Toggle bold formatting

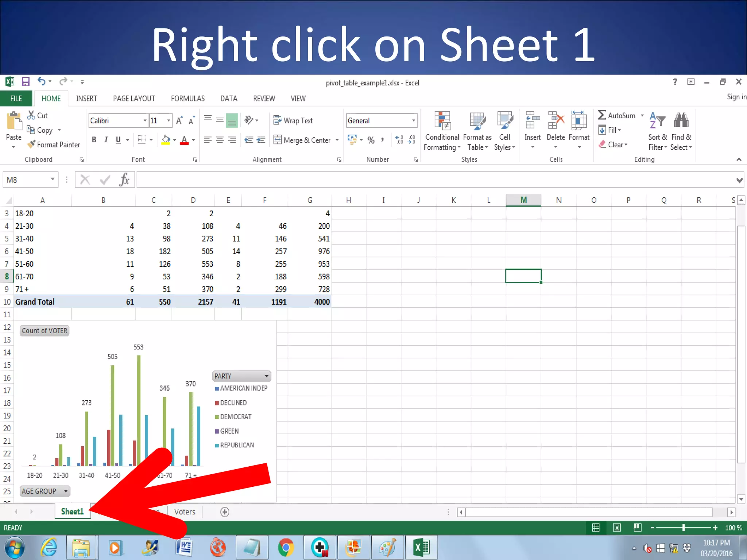pos(94,140)
